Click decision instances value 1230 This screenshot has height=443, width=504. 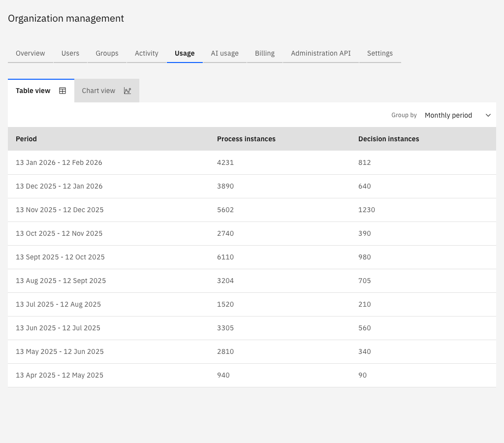[x=367, y=210]
